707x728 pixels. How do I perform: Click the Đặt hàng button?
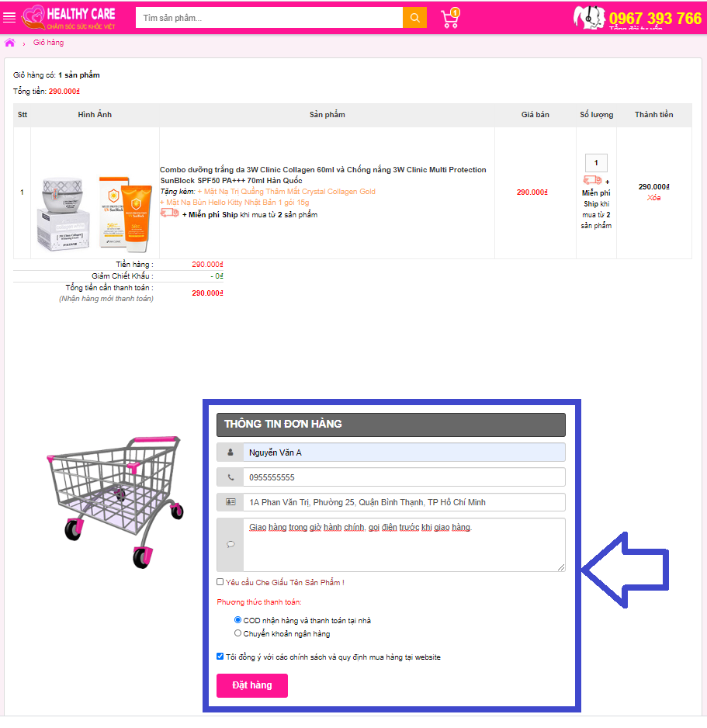click(x=252, y=685)
